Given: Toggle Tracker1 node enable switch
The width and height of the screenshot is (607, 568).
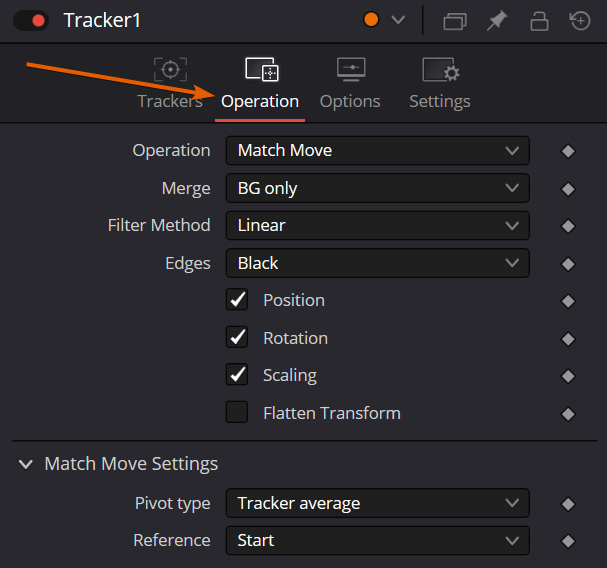Looking at the screenshot, I should coord(31,21).
